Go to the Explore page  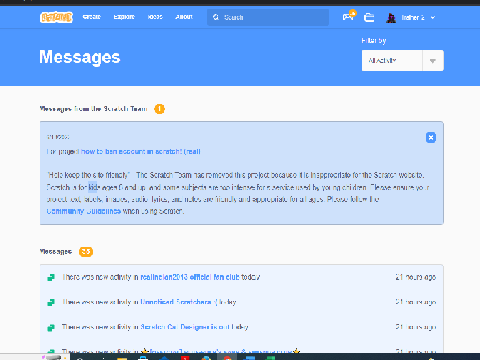(x=124, y=17)
